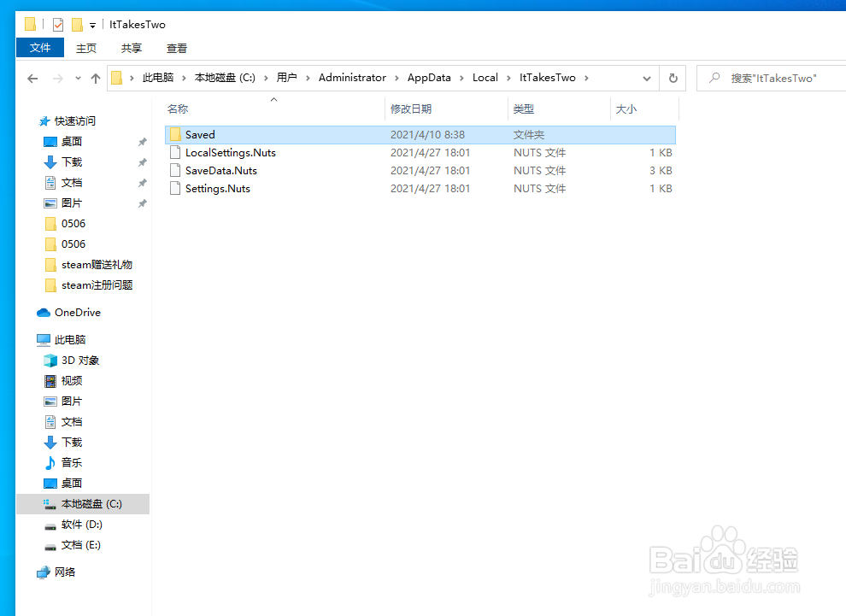The height and width of the screenshot is (616, 846).
Task: Expand the chevron after AppData breadcrumb
Action: coord(461,79)
